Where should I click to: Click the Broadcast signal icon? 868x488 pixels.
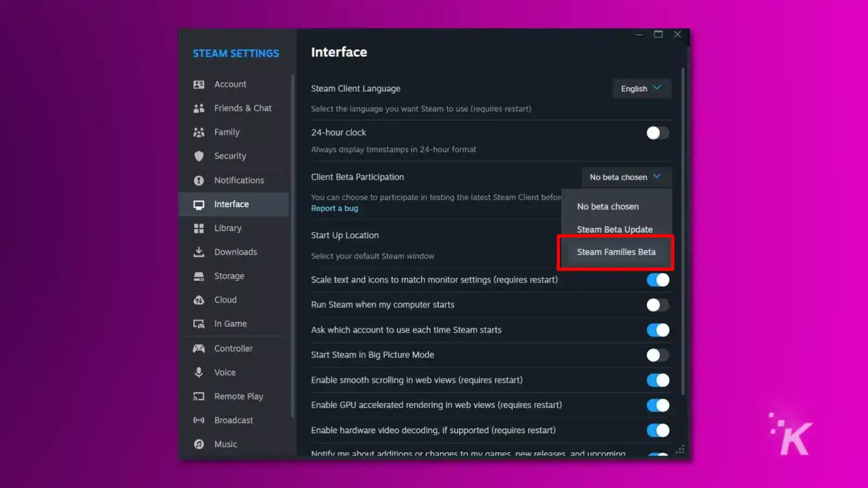[199, 420]
